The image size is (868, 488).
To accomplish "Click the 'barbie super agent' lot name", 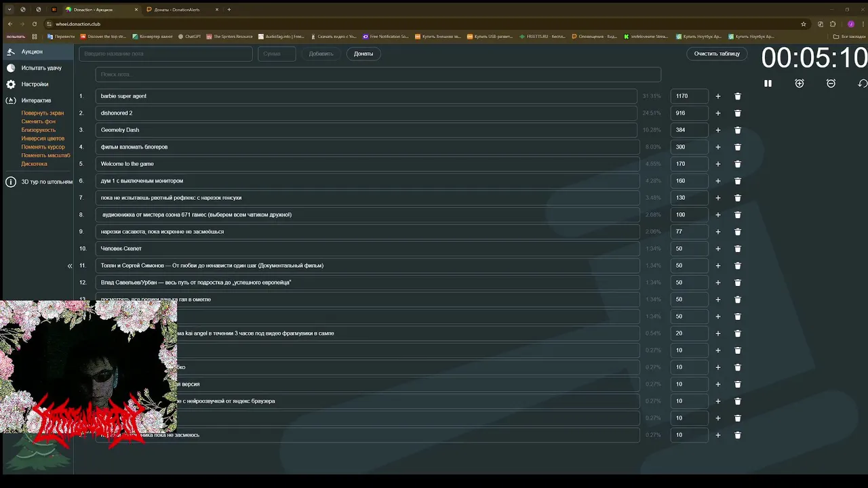I will (366, 96).
